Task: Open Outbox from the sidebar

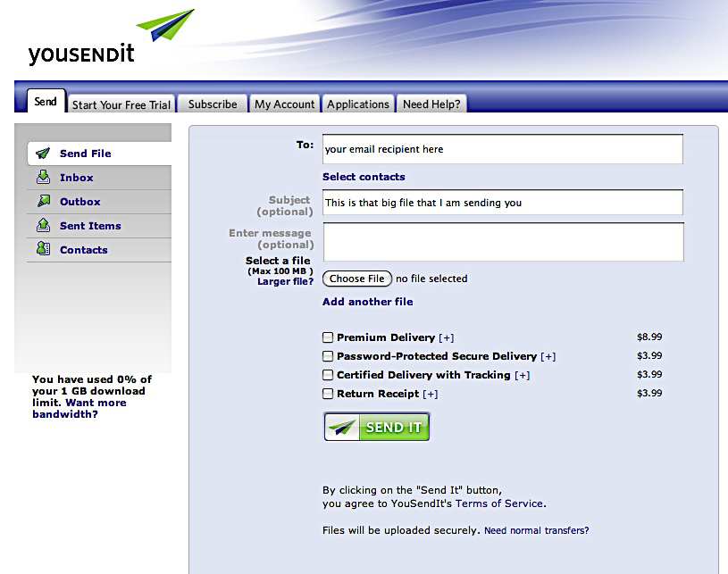Action: 99,202
